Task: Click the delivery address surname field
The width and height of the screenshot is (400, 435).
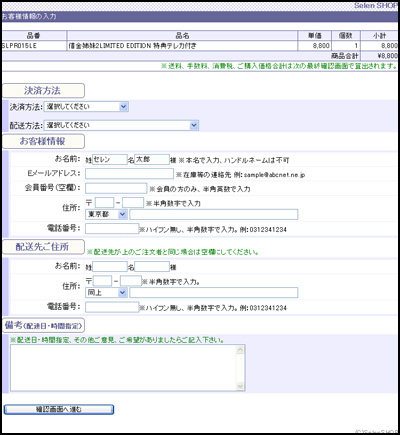Action: coord(110,267)
